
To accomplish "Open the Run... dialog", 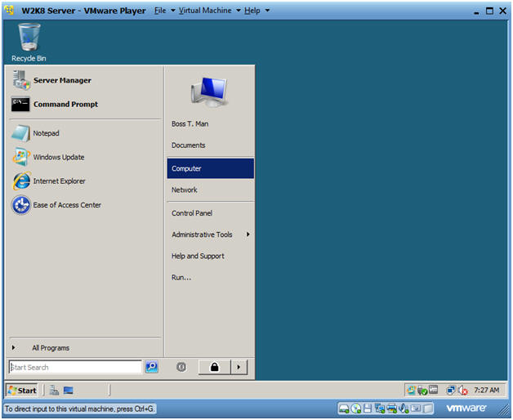I will [x=181, y=277].
